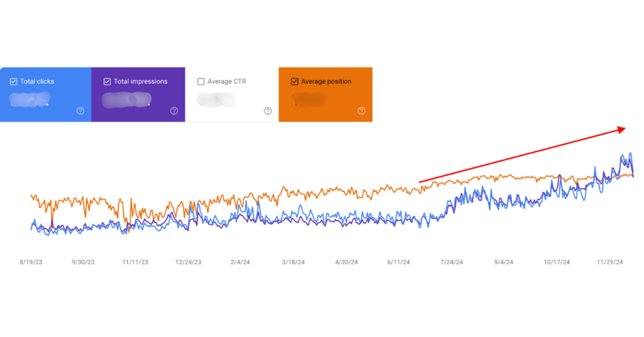The image size is (644, 337).
Task: Uncheck the Total clicks checkbox
Action: click(x=13, y=82)
